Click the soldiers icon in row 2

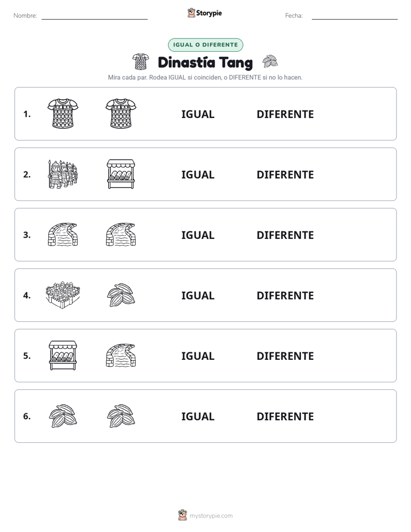[x=63, y=174]
